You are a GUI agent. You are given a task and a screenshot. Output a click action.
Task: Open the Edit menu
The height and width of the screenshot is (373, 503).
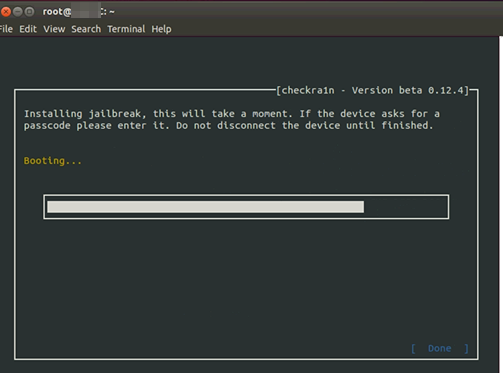pos(28,29)
